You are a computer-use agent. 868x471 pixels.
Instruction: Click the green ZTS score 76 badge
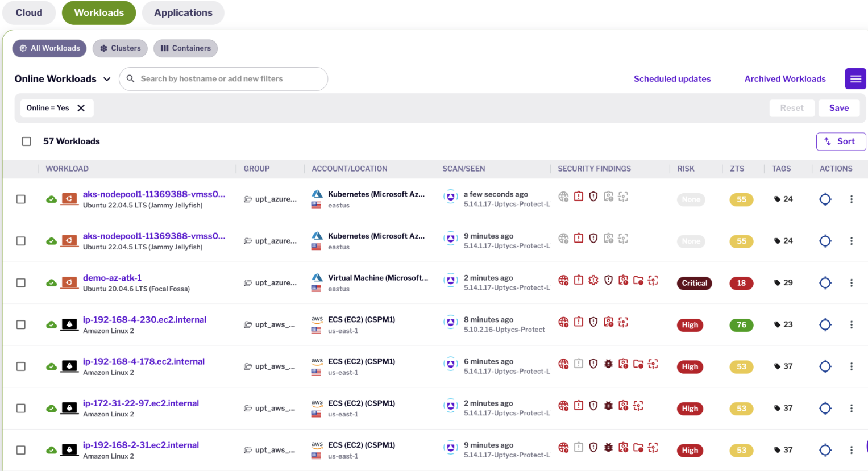coord(741,325)
